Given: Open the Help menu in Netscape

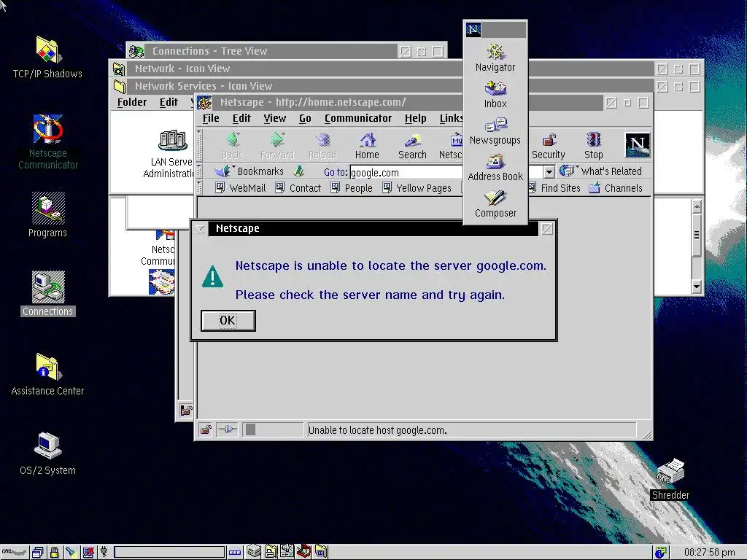Looking at the screenshot, I should click(x=415, y=118).
